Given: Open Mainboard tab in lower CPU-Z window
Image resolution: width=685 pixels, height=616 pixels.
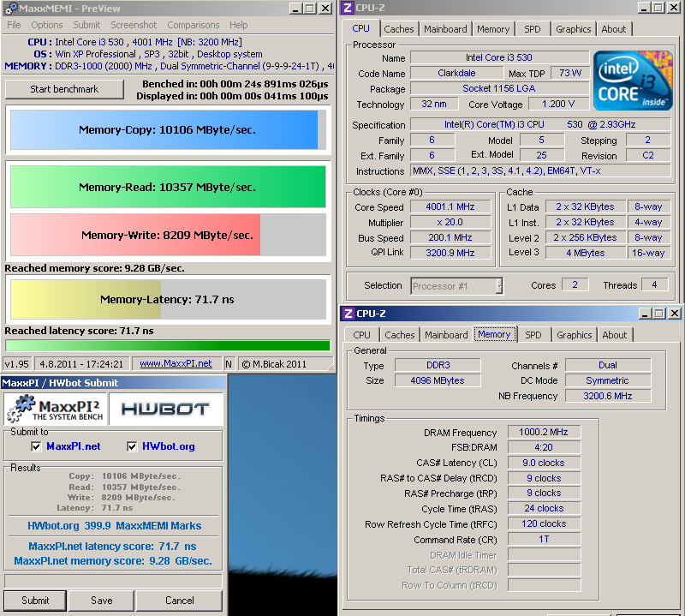Looking at the screenshot, I should [x=446, y=335].
